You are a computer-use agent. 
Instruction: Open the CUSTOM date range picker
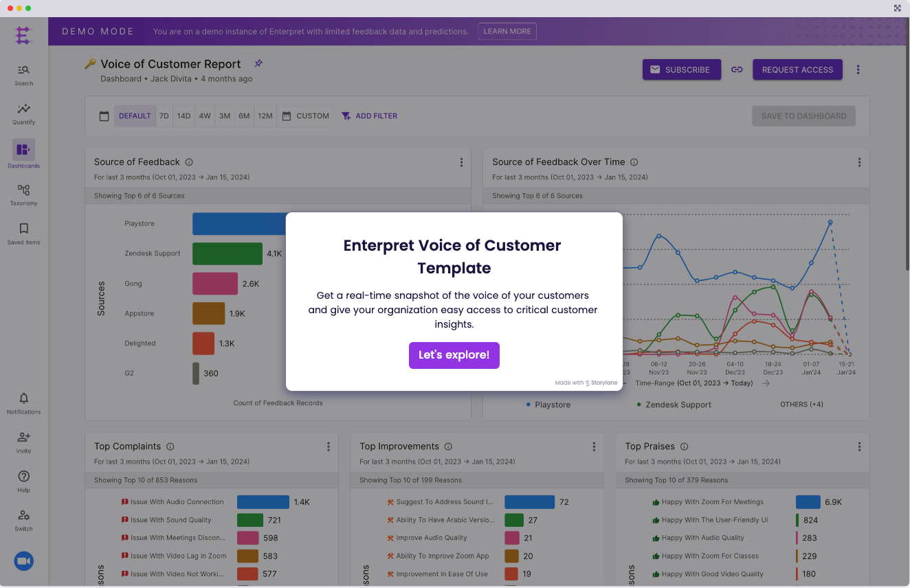click(x=305, y=116)
